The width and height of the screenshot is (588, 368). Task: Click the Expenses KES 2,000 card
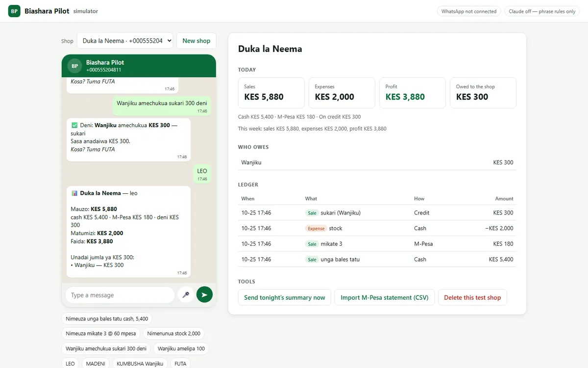point(342,93)
